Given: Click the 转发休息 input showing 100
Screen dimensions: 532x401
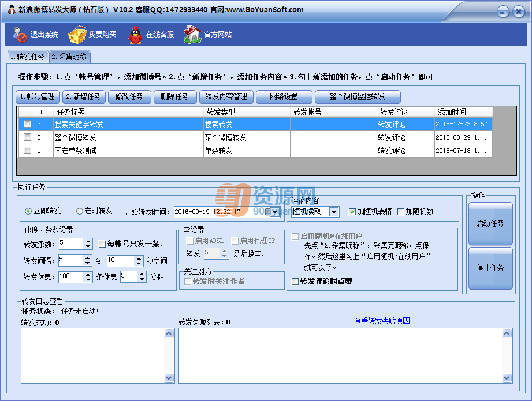Looking at the screenshot, I should pyautogui.click(x=71, y=277).
